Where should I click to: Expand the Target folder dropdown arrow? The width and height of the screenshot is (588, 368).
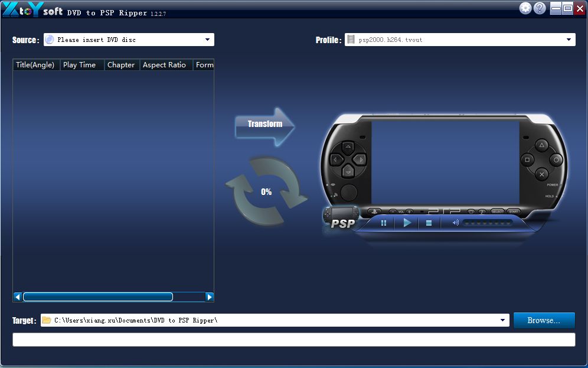coord(502,320)
